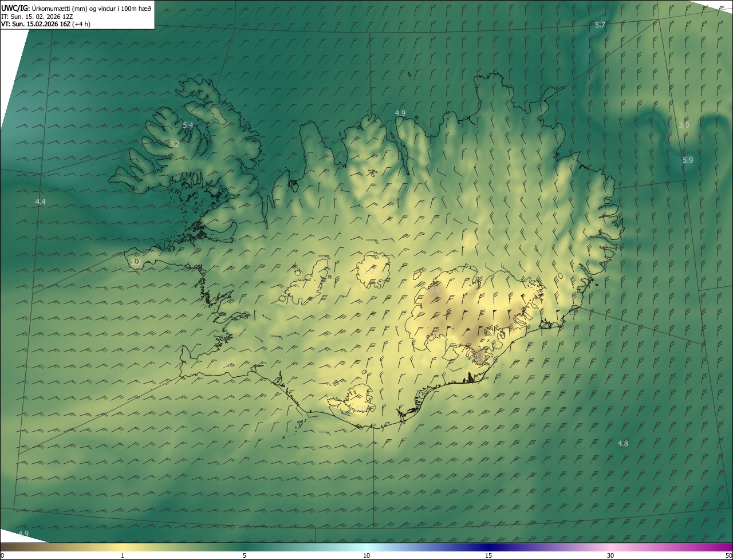The height and width of the screenshot is (560, 733).
Task: Select the 1.0 value on Hofsjökull glacier
Action: click(369, 271)
